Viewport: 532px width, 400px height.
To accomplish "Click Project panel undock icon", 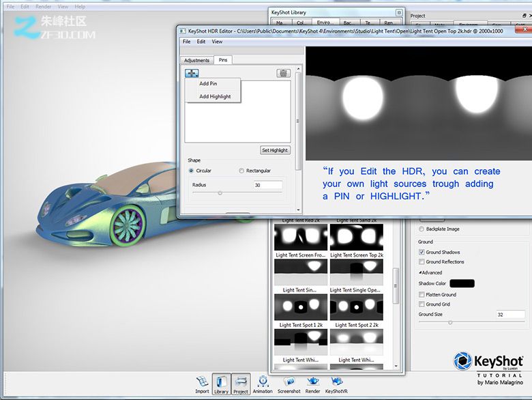I will click(524, 16).
